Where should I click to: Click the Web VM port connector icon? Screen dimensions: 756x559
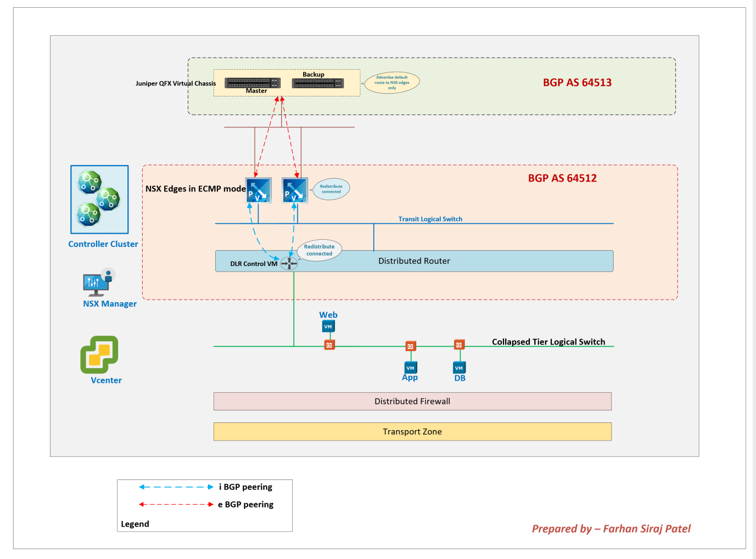[328, 345]
